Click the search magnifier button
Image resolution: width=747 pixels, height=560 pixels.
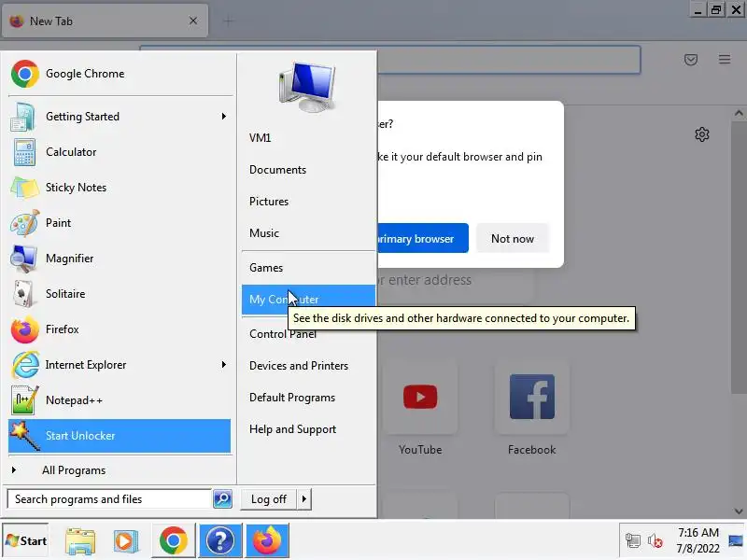(222, 499)
